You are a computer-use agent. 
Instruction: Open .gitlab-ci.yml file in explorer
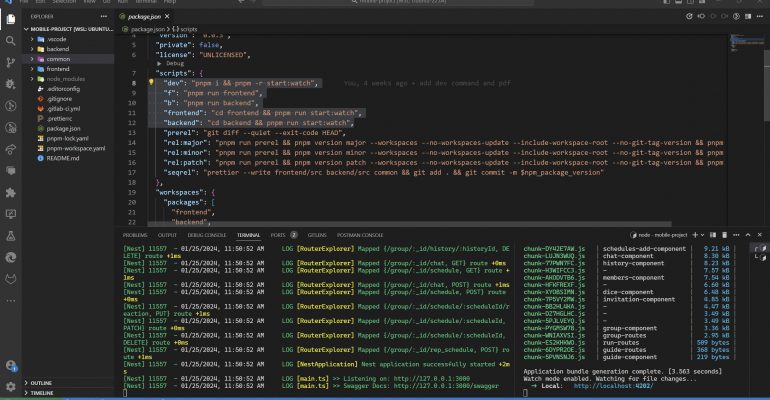[x=63, y=108]
